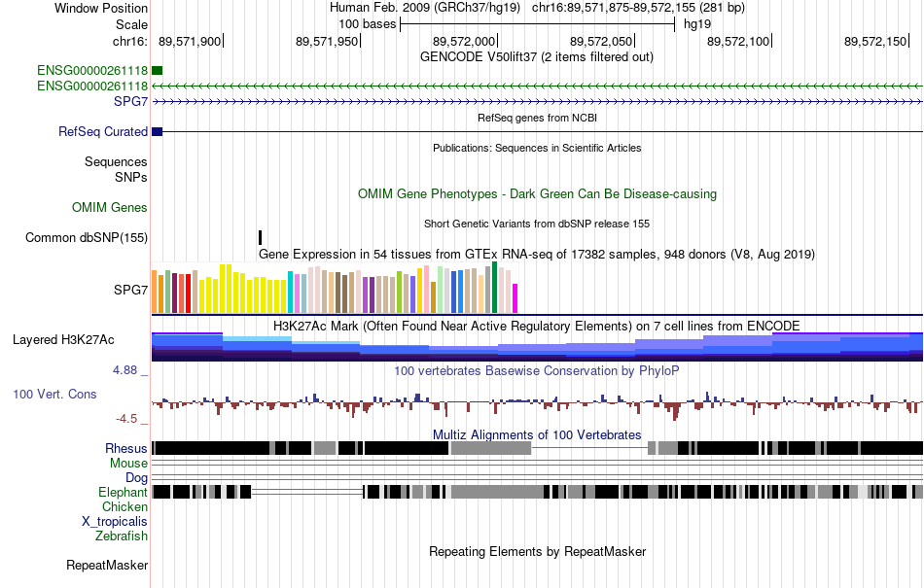This screenshot has width=924, height=588.
Task: Select the Chicken alignment row label
Action: pos(124,506)
